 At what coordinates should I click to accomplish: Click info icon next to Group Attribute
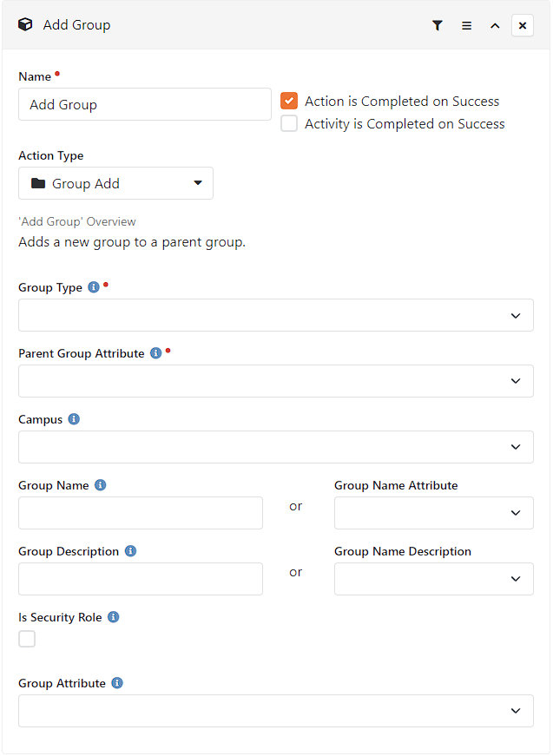(117, 683)
